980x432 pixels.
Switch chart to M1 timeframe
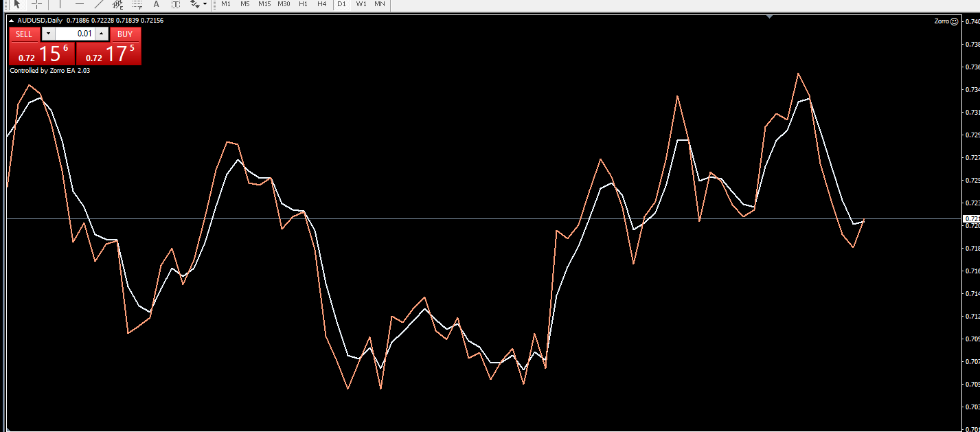(226, 4)
